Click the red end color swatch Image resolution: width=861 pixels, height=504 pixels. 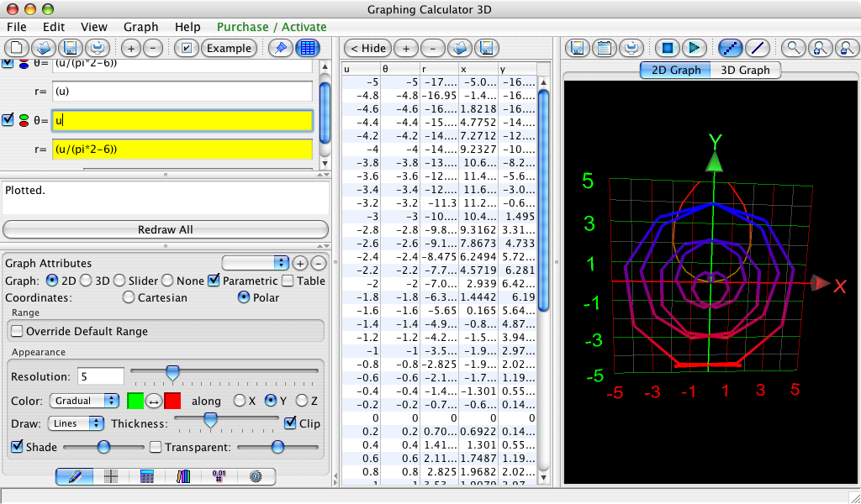pos(172,401)
